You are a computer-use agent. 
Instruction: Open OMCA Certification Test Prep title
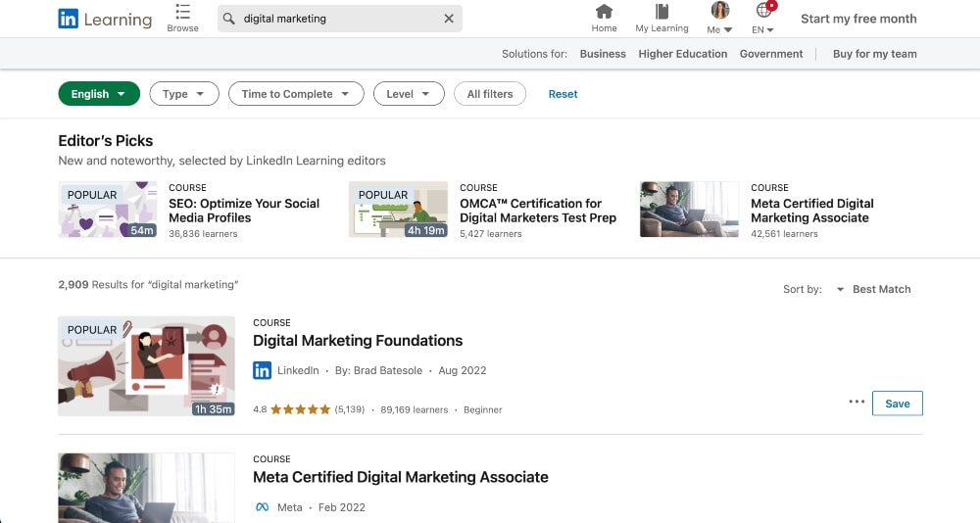[537, 211]
